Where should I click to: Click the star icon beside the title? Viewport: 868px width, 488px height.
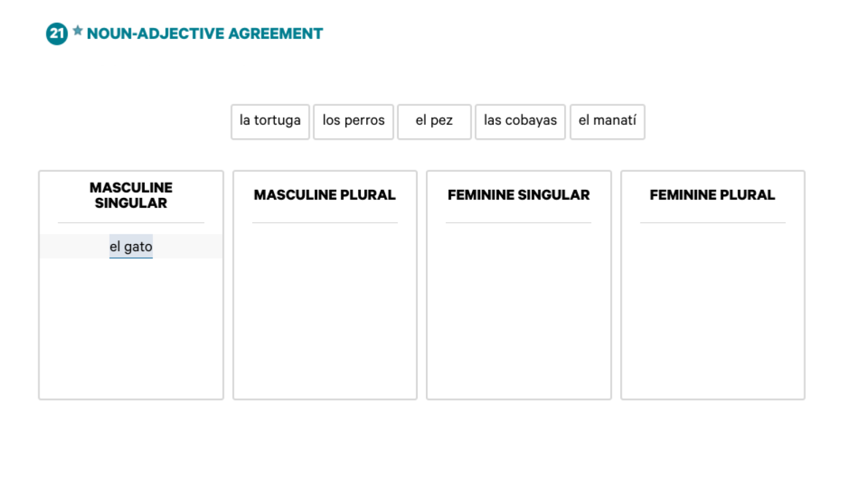(78, 30)
